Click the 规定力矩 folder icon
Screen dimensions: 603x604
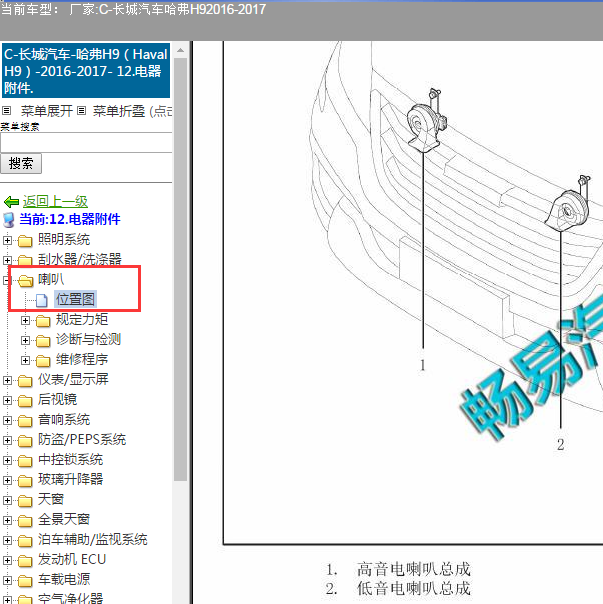pyautogui.click(x=43, y=321)
